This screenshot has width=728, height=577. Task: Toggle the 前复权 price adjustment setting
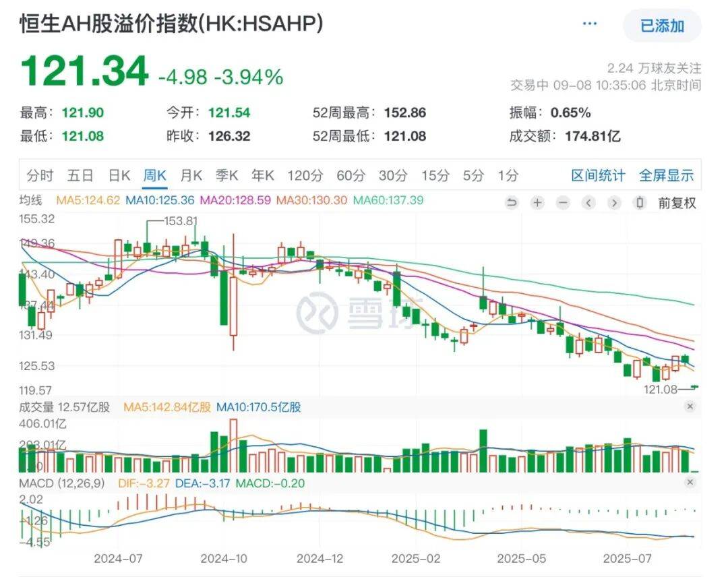click(677, 202)
